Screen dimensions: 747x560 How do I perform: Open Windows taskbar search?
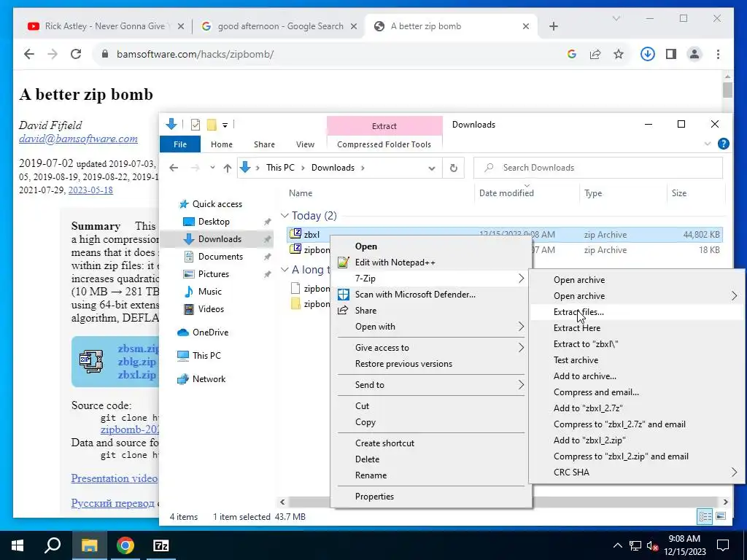point(53,545)
